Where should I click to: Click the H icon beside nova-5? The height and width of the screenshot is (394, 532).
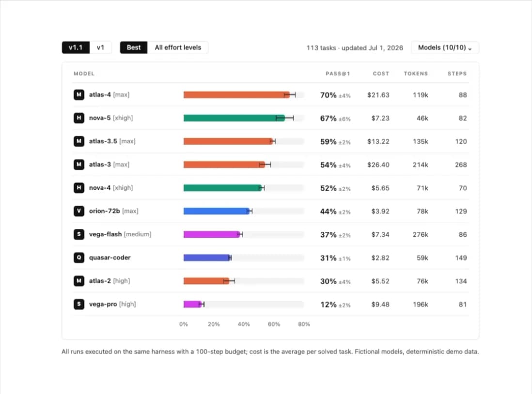pyautogui.click(x=78, y=118)
